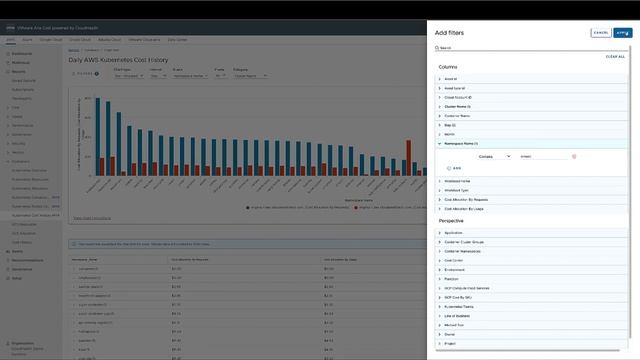This screenshot has width=640, height=360.
Task: Expand the GCP Cost By SKU perspective
Action: point(531,298)
